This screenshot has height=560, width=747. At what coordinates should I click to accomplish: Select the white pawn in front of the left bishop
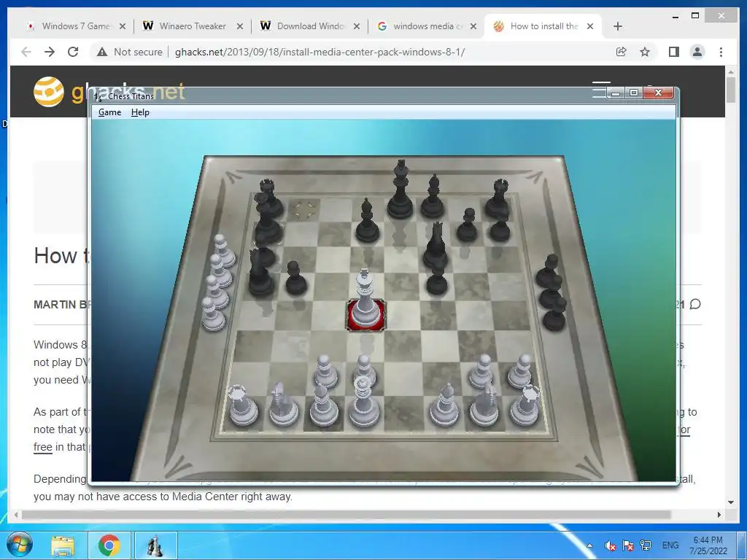click(x=326, y=371)
